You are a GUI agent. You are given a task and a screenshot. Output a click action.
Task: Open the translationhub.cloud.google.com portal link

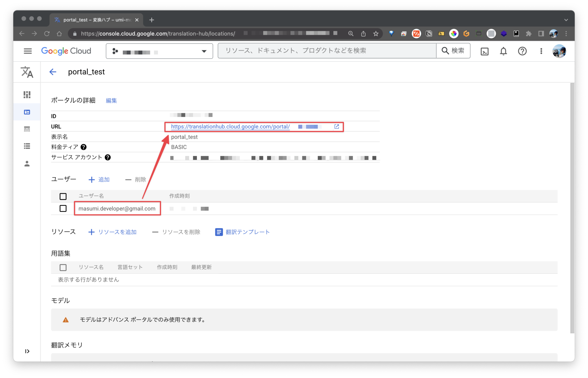tap(230, 126)
